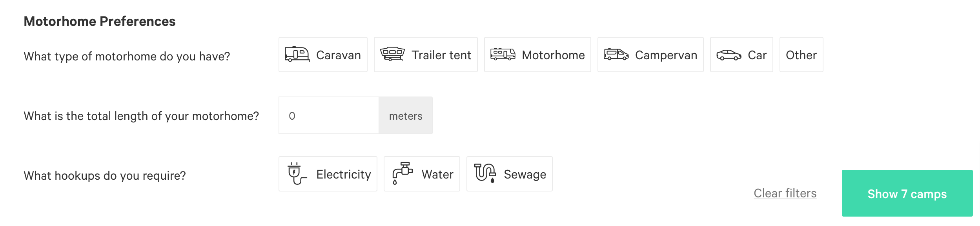
Task: Choose Other as motorhome type
Action: pyautogui.click(x=801, y=55)
